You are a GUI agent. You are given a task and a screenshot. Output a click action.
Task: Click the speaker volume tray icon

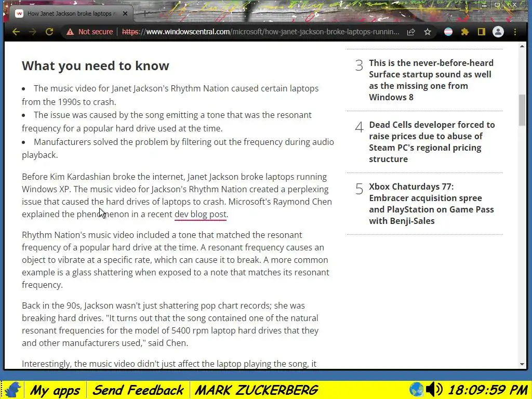434,390
